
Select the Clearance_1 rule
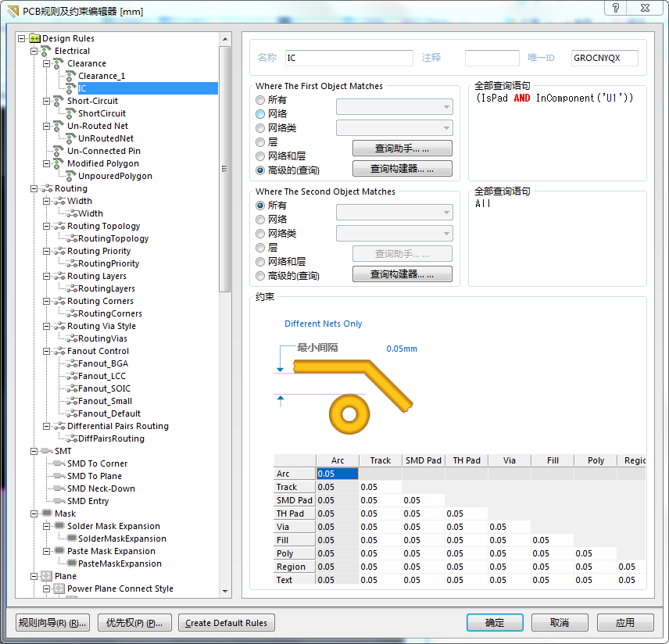point(102,76)
